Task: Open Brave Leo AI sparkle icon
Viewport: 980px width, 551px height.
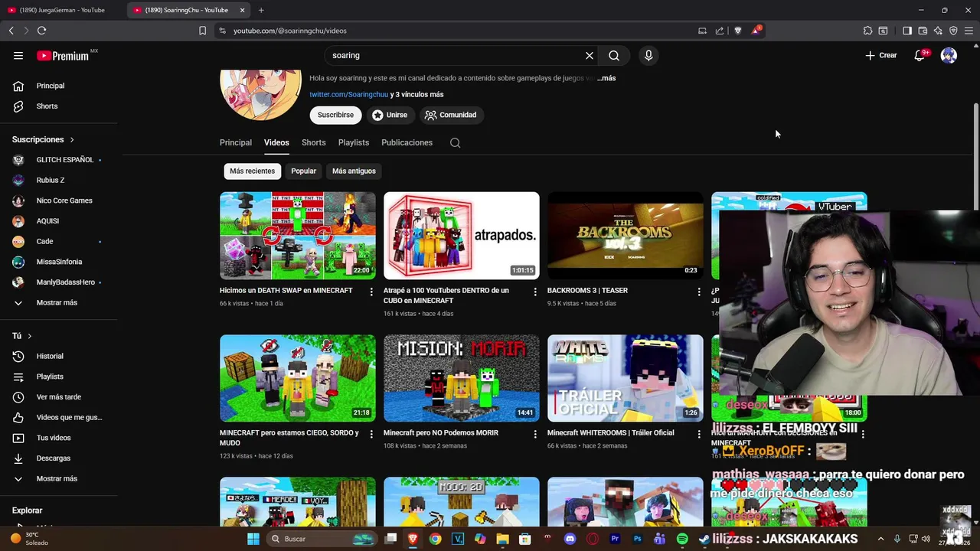Action: [938, 31]
